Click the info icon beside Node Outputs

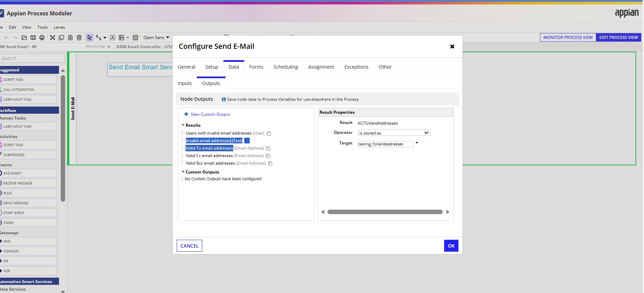224,99
